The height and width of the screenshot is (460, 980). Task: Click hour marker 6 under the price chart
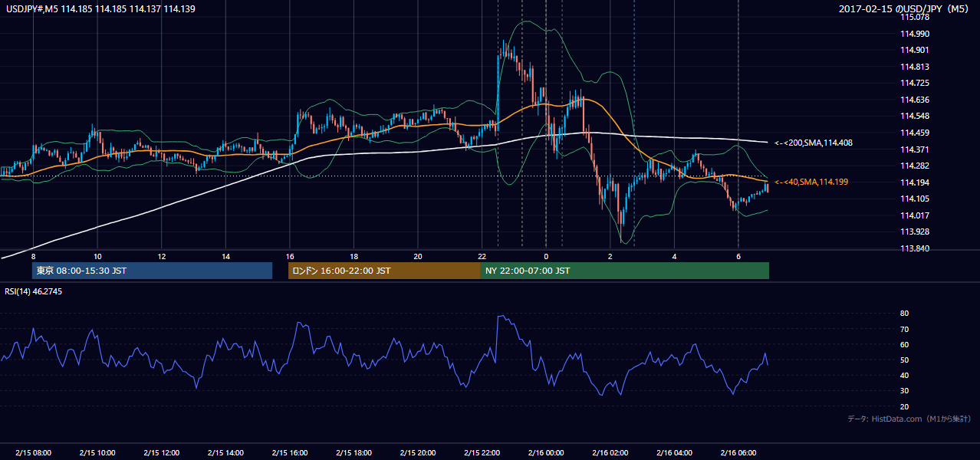coord(738,255)
